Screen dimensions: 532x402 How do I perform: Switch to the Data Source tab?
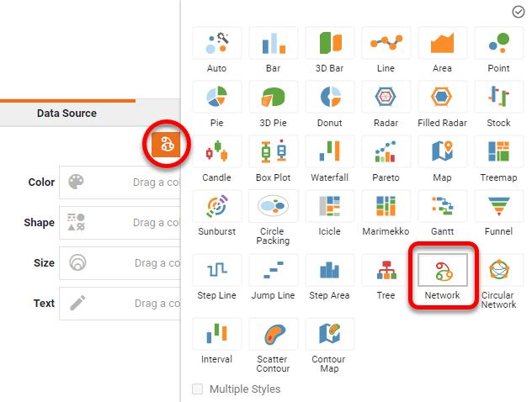(x=66, y=113)
